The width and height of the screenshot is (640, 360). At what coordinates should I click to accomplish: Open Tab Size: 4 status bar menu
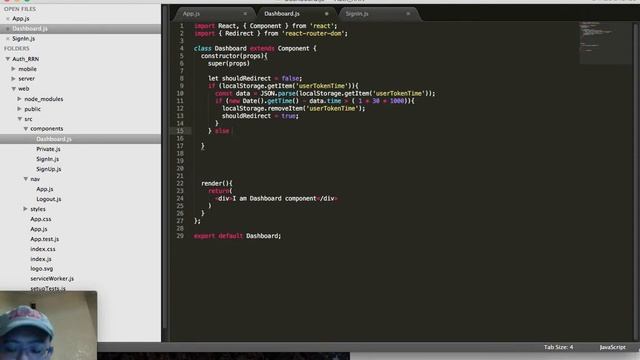558,347
